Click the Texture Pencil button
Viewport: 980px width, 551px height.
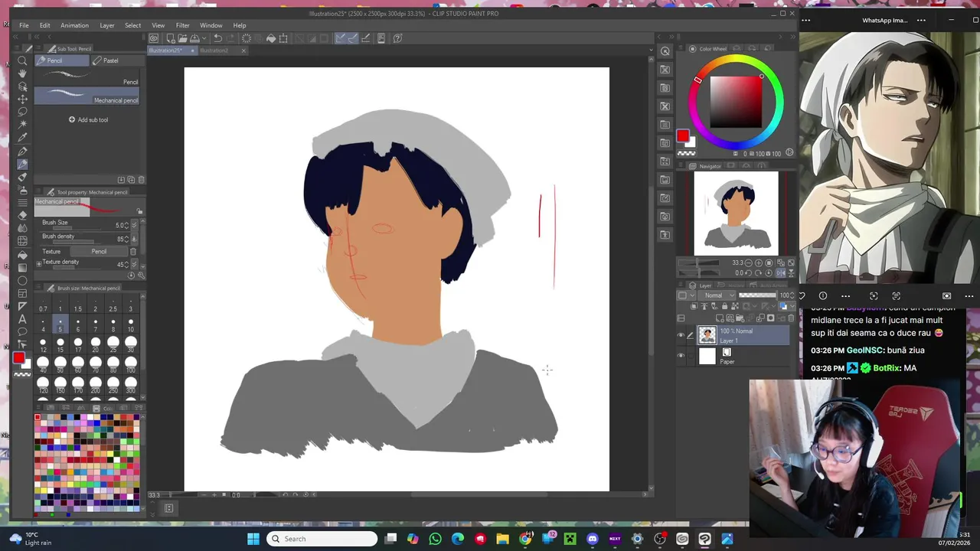(99, 251)
